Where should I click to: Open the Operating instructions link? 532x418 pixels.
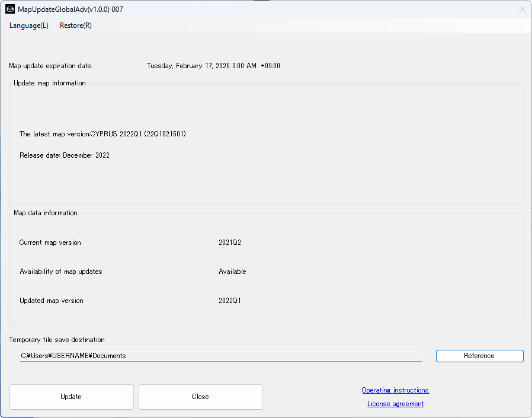(x=395, y=390)
